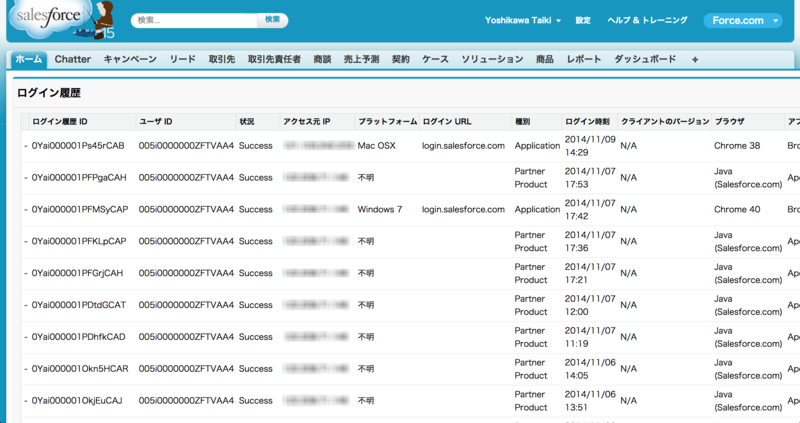
Task: Click login.salesforce.com in the Mac OSX row
Action: (x=463, y=146)
